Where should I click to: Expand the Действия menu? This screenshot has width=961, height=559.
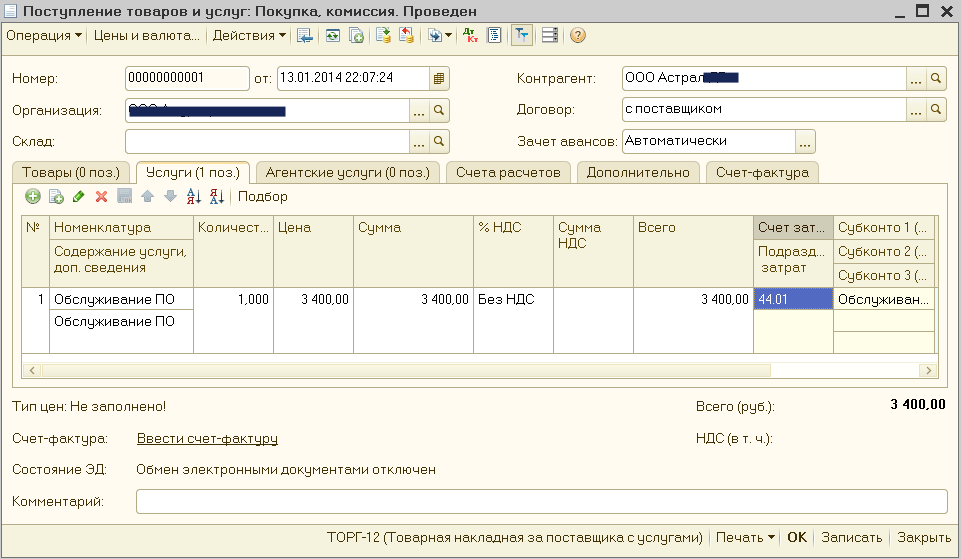click(249, 36)
